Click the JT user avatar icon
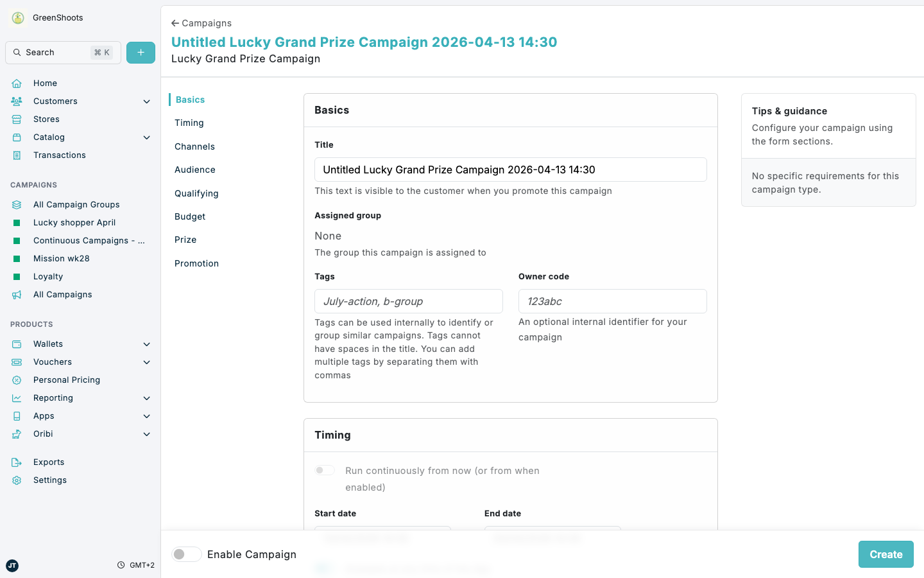The width and height of the screenshot is (924, 578). click(12, 566)
